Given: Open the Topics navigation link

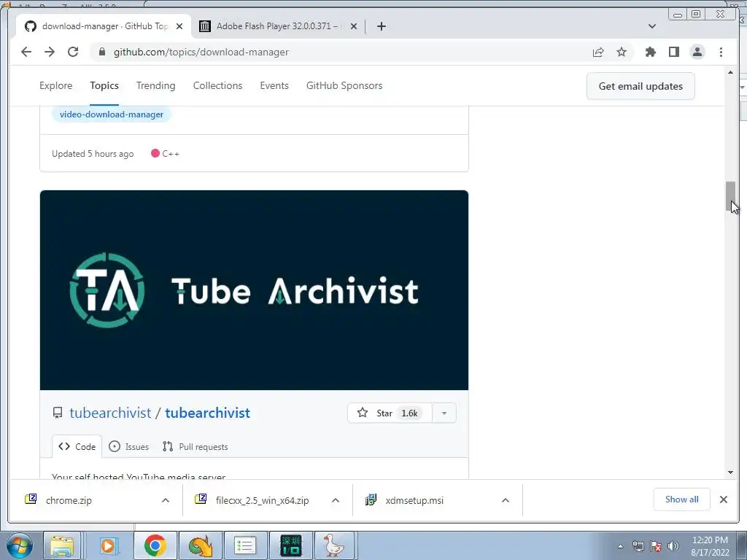Looking at the screenshot, I should coord(104,86).
